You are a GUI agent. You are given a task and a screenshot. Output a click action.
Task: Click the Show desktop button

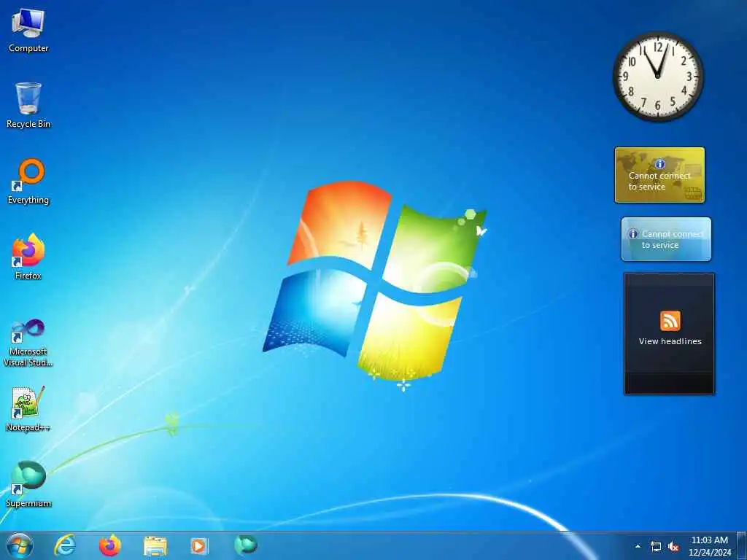[742, 546]
